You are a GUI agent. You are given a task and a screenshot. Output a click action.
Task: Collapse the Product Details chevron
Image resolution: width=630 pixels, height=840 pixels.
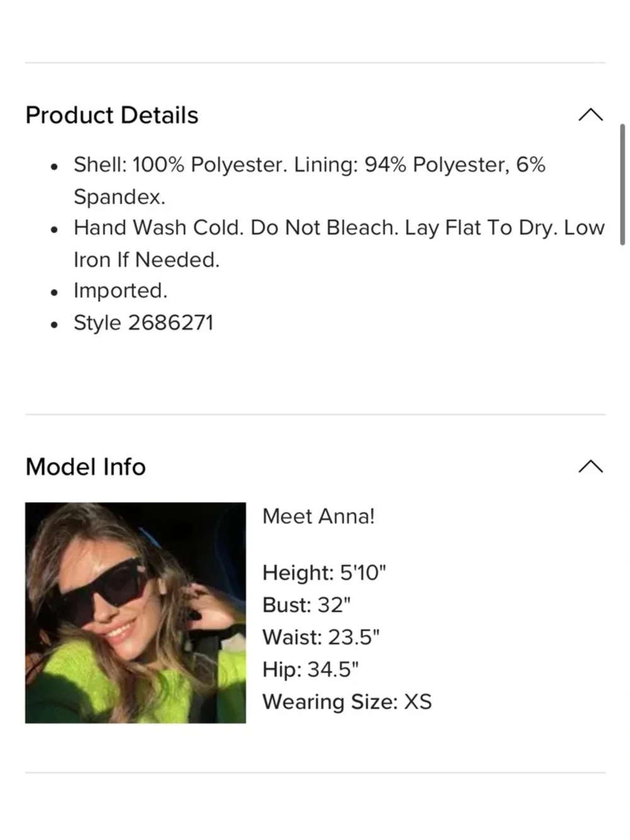(x=590, y=115)
